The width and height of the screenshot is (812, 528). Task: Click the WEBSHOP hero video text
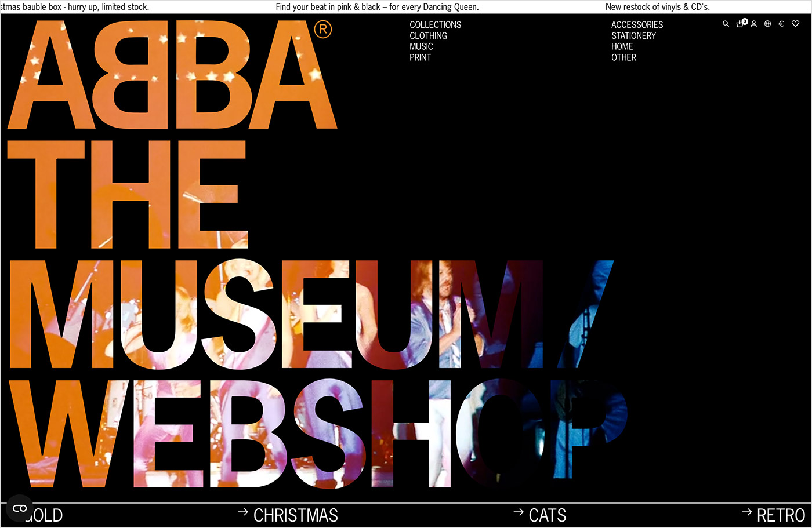coord(318,434)
